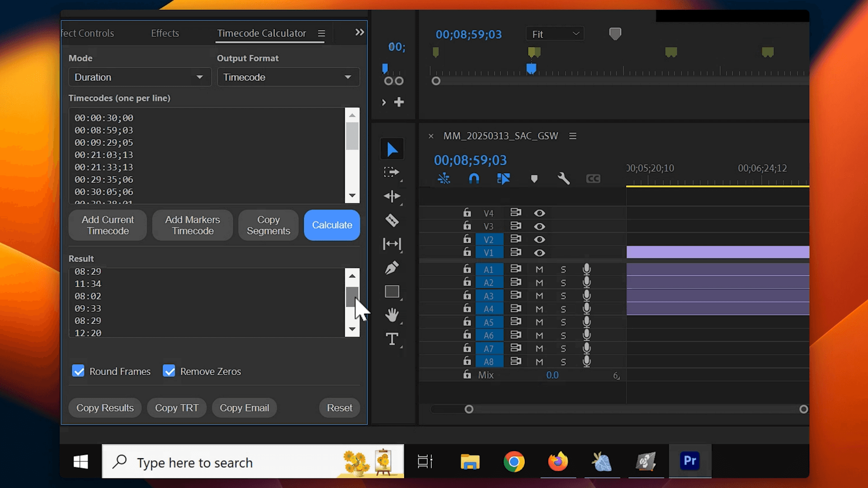868x488 pixels.
Task: Select the Selection tool arrow
Action: click(392, 150)
